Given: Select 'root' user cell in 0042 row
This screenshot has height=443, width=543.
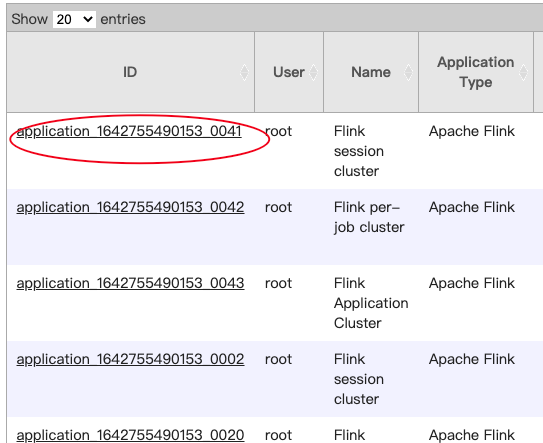Looking at the screenshot, I should pyautogui.click(x=278, y=207).
